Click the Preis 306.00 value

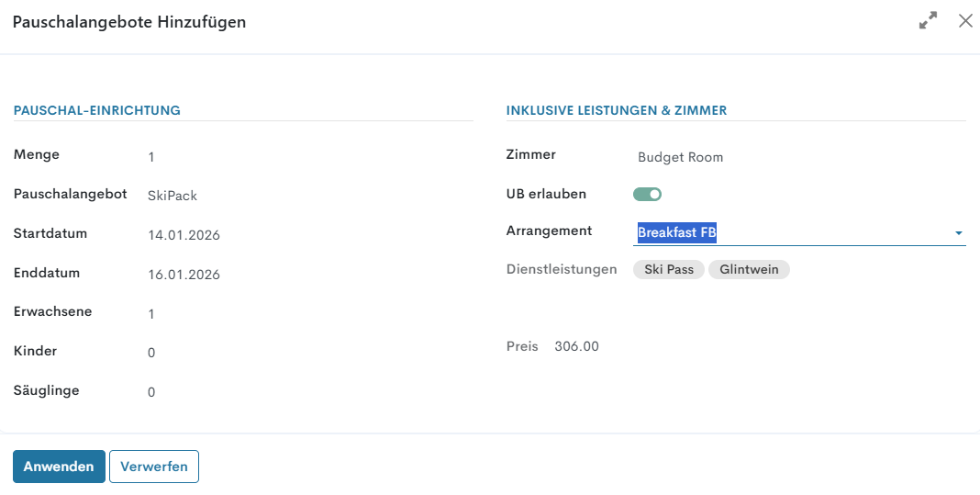click(576, 346)
